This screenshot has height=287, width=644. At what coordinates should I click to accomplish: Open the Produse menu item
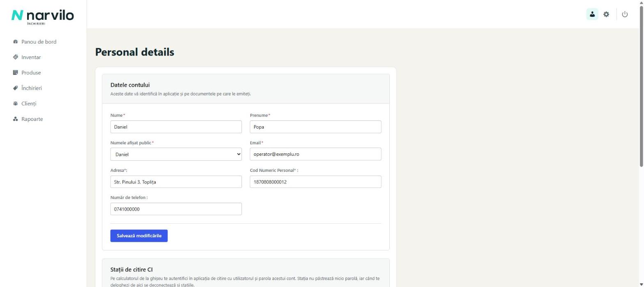pos(31,72)
